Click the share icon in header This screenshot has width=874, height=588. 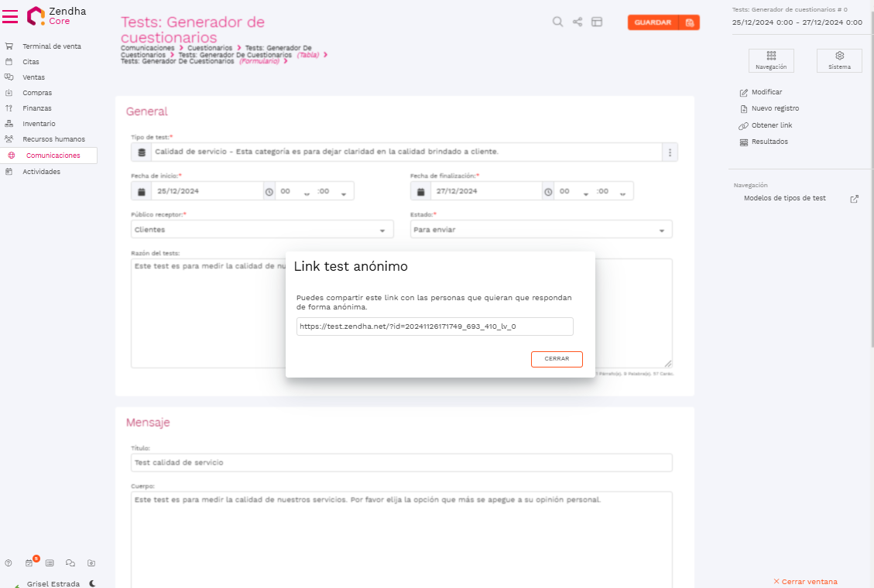(x=578, y=22)
